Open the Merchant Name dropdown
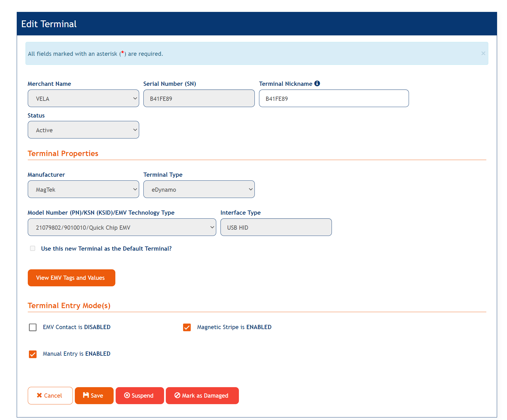 83,99
